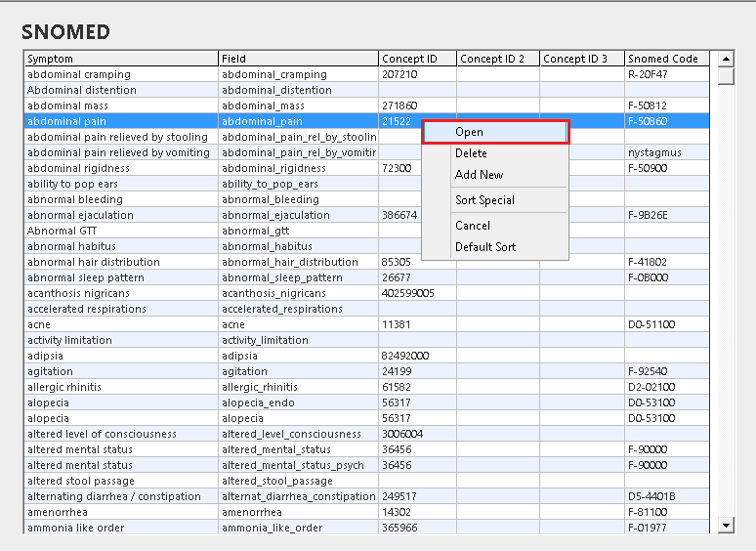This screenshot has width=756, height=551.
Task: Choose Default Sort menu entry
Action: [x=495, y=247]
